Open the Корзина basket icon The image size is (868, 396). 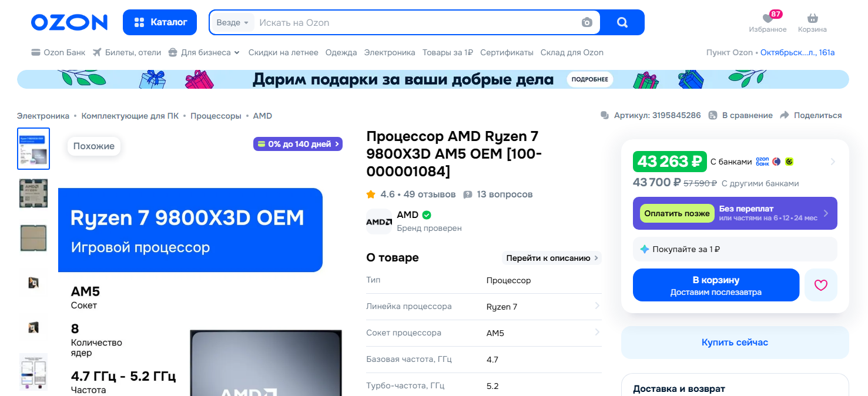[x=812, y=18]
